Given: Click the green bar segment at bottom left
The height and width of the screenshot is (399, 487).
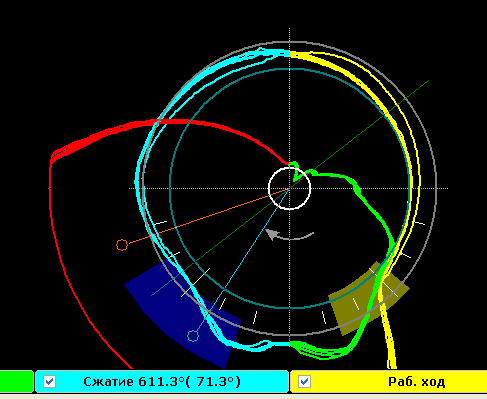Looking at the screenshot, I should tap(16, 381).
